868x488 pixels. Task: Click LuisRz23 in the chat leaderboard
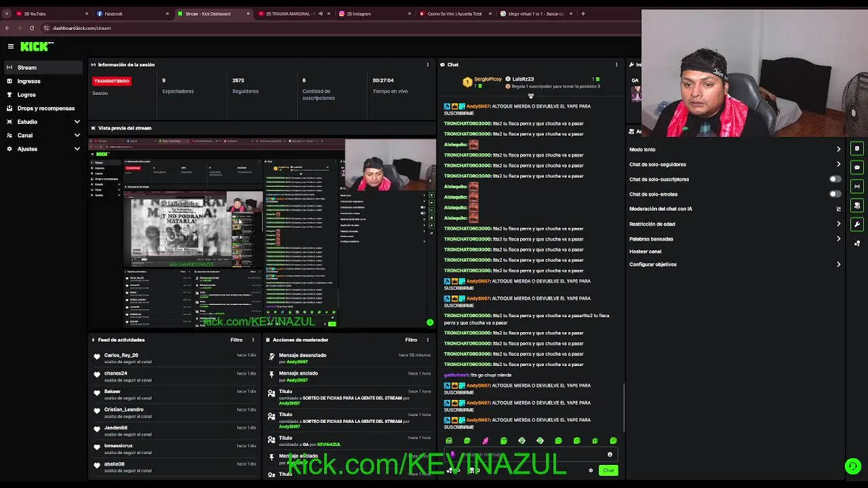pyautogui.click(x=524, y=79)
